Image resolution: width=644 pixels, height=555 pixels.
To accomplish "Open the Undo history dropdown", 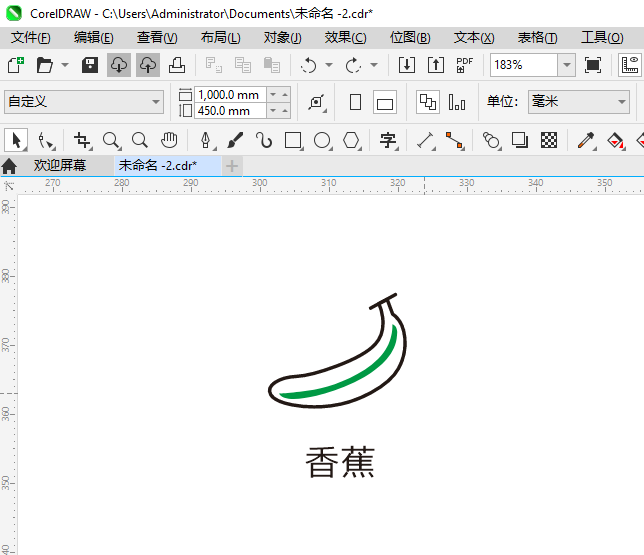I will (329, 65).
